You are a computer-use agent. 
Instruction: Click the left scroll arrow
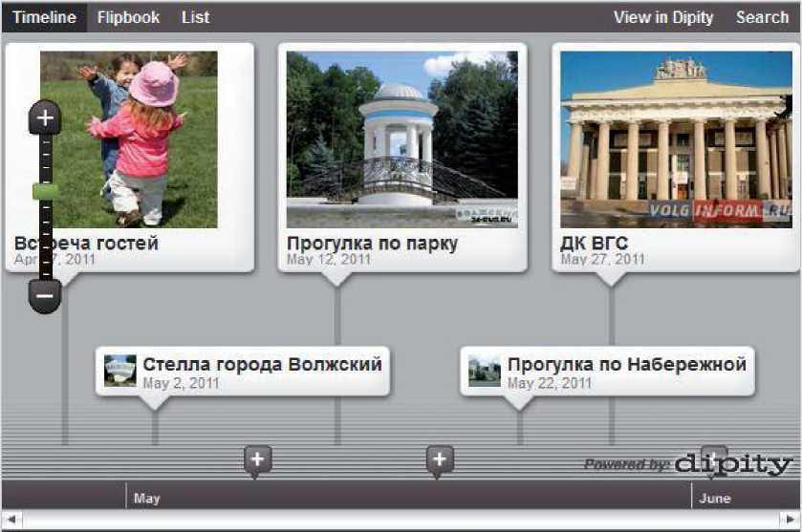tap(12, 520)
